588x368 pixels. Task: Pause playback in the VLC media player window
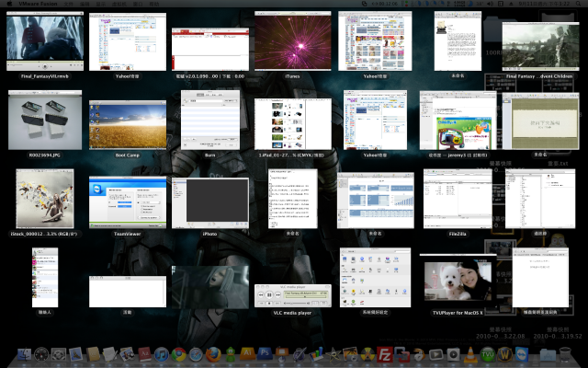(x=269, y=294)
